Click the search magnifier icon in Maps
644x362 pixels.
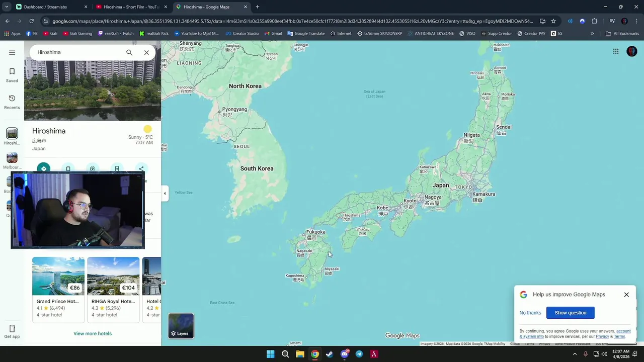tap(129, 52)
